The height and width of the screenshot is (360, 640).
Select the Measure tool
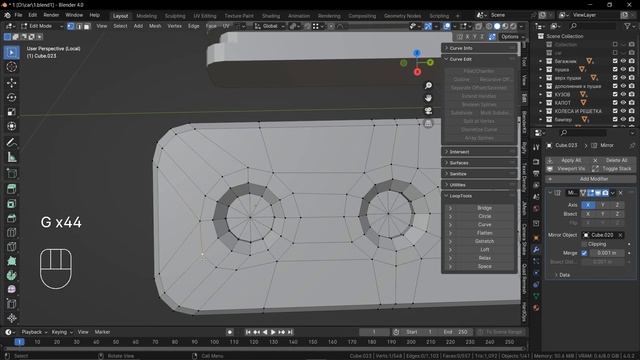click(11, 157)
